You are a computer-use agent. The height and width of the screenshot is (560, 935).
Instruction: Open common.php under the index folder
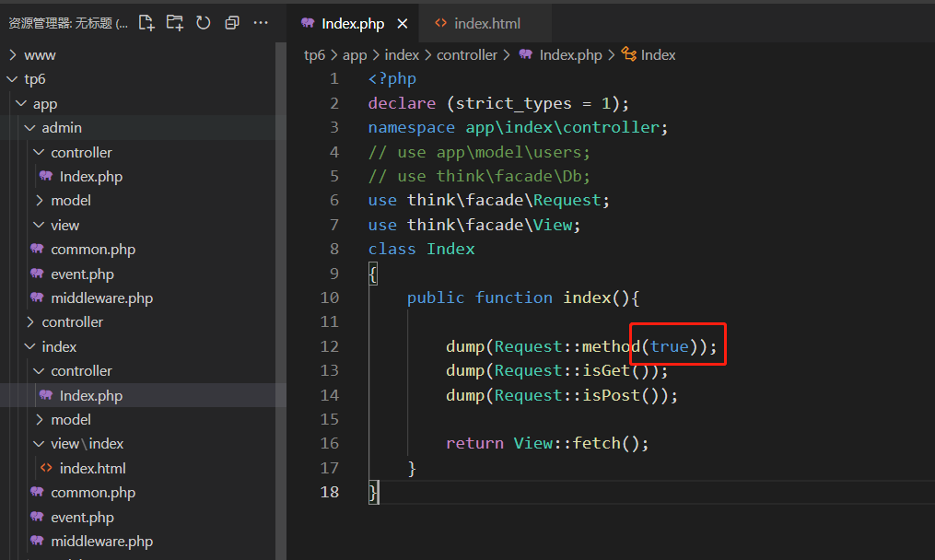[x=143, y=493]
